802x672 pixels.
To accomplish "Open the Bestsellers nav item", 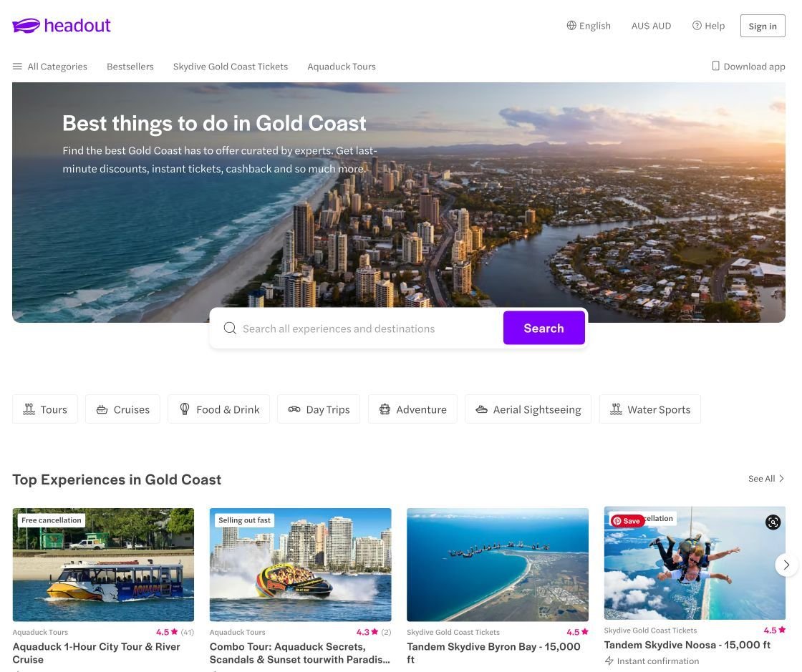I will pos(130,67).
